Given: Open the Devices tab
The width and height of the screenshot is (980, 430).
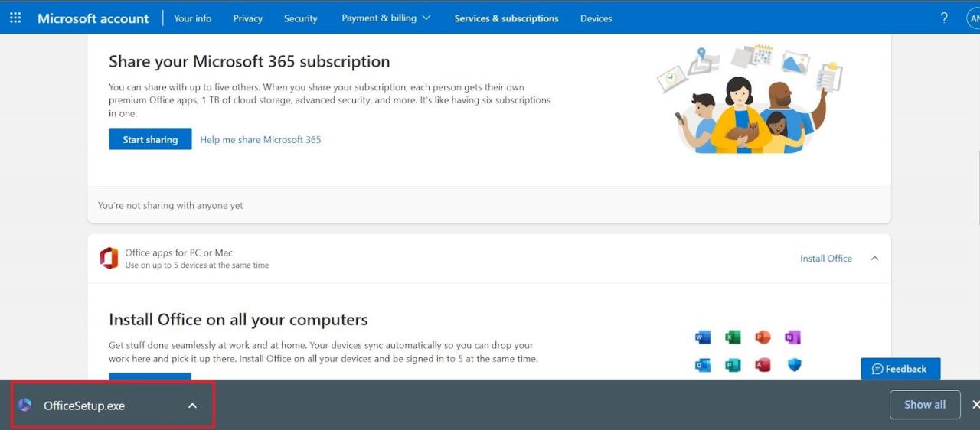Looking at the screenshot, I should [596, 18].
